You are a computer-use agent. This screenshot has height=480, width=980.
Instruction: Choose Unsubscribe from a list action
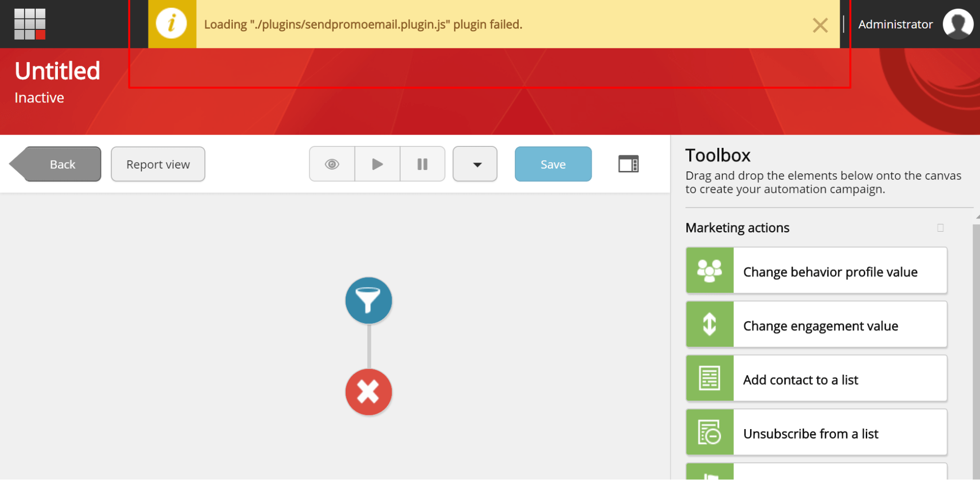pyautogui.click(x=816, y=432)
